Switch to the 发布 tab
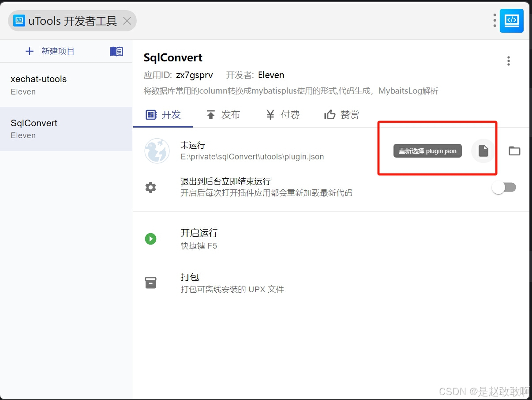 pos(223,115)
